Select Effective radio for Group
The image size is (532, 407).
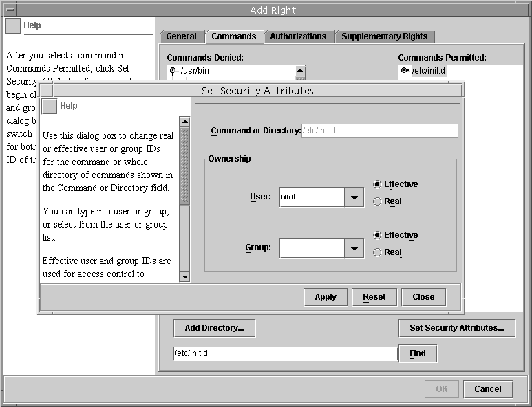click(x=376, y=235)
